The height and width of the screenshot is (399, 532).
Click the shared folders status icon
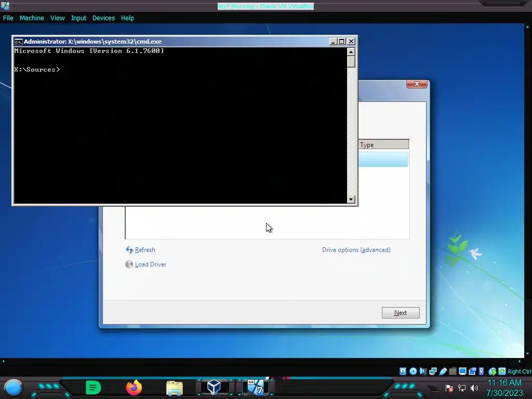(453, 371)
